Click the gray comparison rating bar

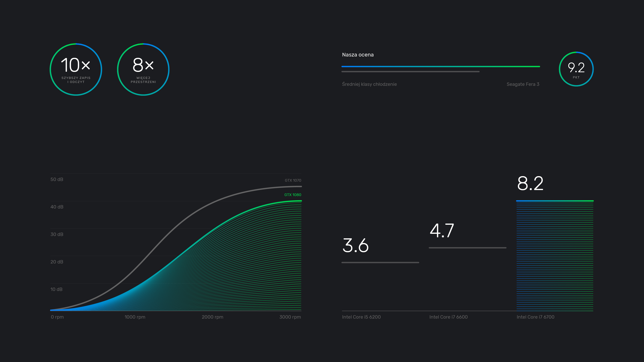(x=411, y=72)
